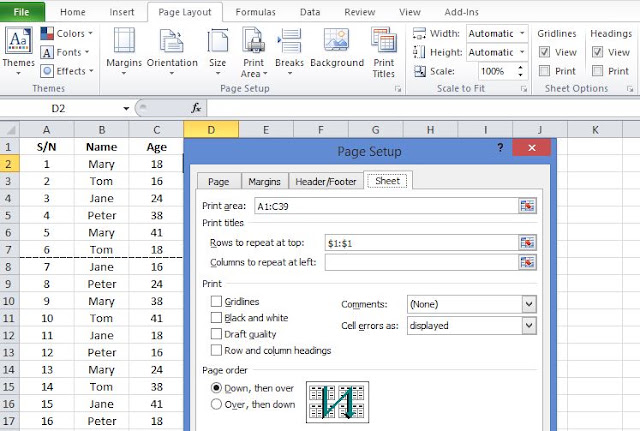Select Over, then down page order
This screenshot has height=431, width=640.
click(x=216, y=404)
